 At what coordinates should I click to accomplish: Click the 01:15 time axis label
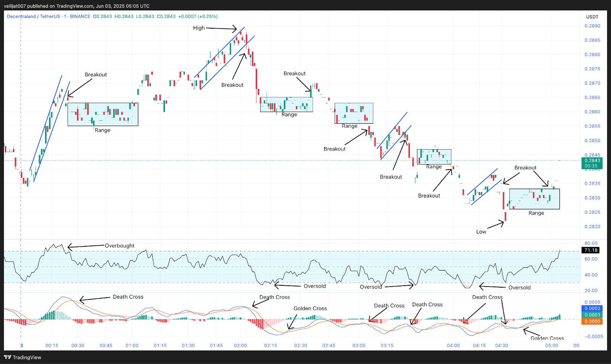pyautogui.click(x=160, y=346)
